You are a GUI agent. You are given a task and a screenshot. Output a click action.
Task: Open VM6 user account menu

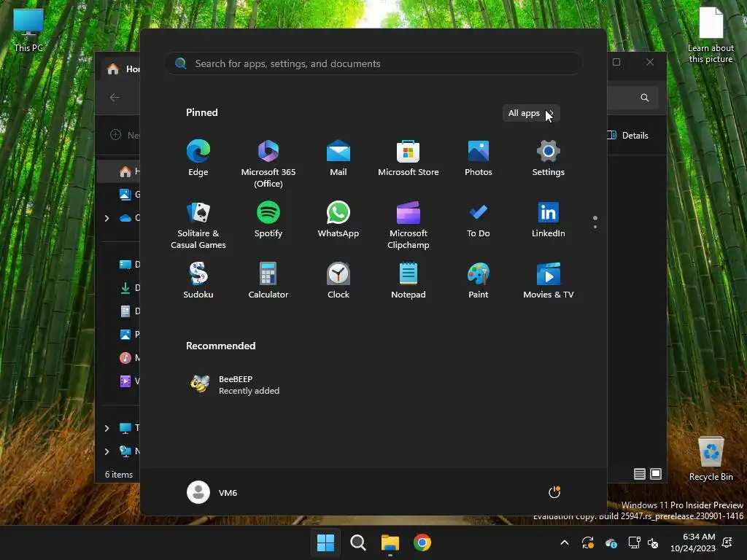click(212, 492)
